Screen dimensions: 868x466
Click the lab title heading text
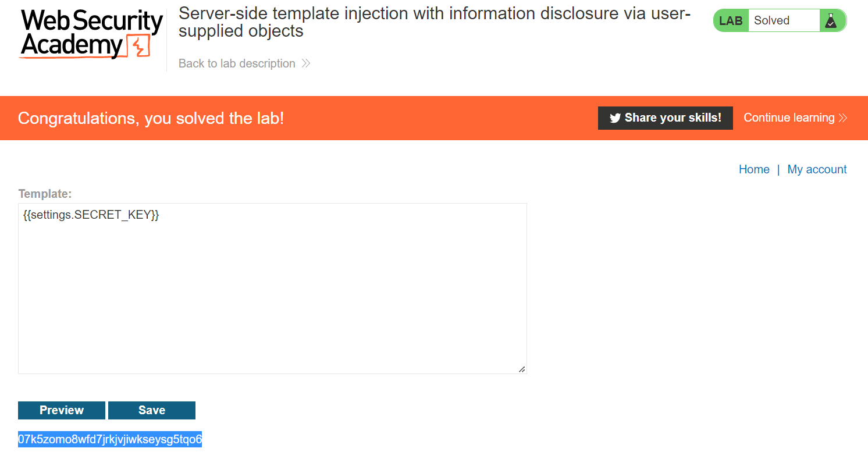point(434,22)
